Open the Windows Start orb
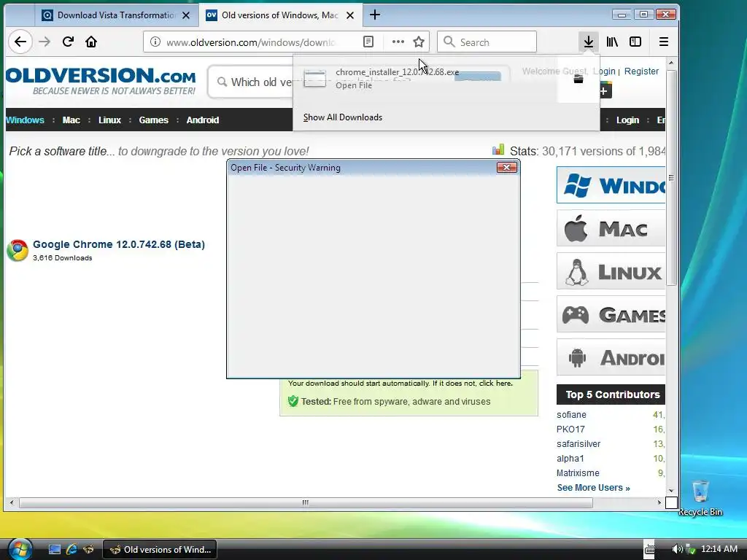Viewport: 747px width, 560px height. 20,548
